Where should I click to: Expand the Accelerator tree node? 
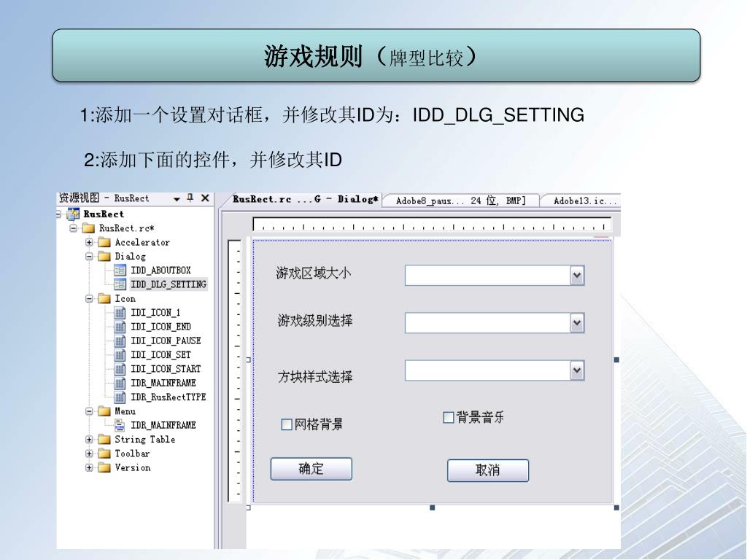pyautogui.click(x=89, y=242)
